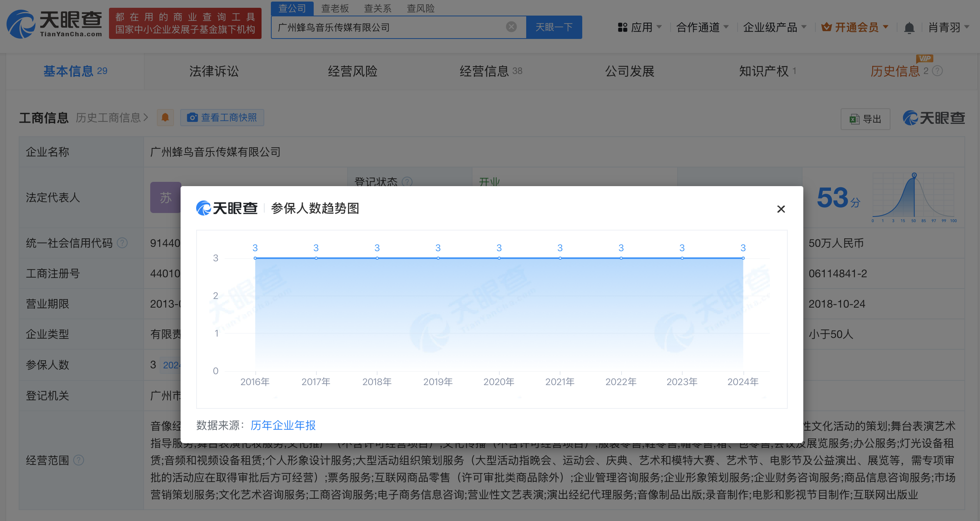Click the orange bell monitor icon
The height and width of the screenshot is (521, 980).
click(165, 118)
